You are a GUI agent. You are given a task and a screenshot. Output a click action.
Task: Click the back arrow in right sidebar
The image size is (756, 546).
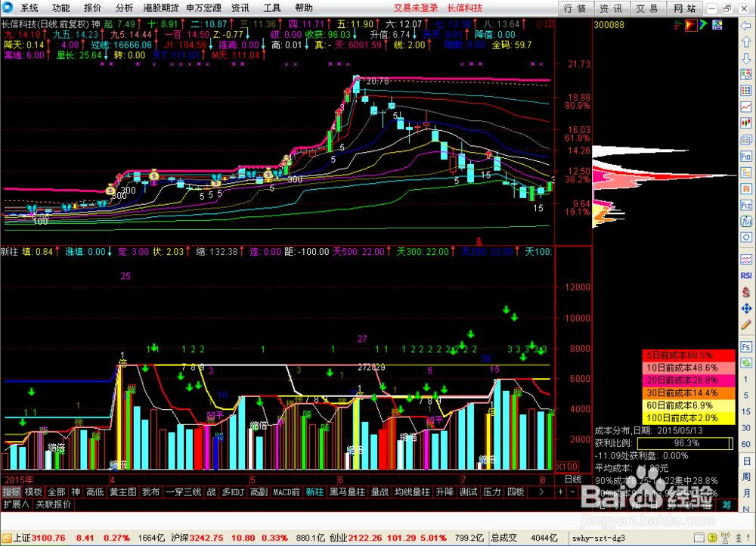(x=746, y=26)
